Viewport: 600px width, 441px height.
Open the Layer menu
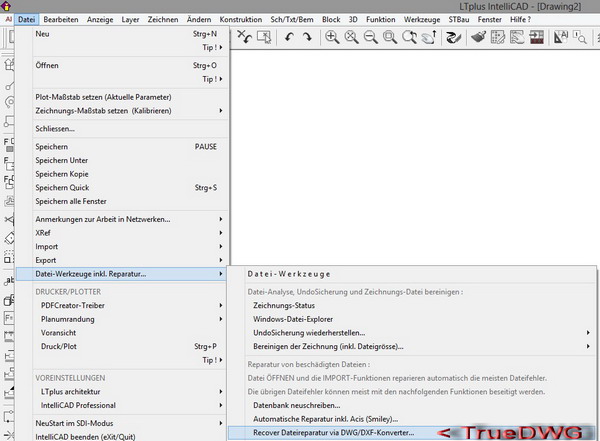[x=130, y=20]
